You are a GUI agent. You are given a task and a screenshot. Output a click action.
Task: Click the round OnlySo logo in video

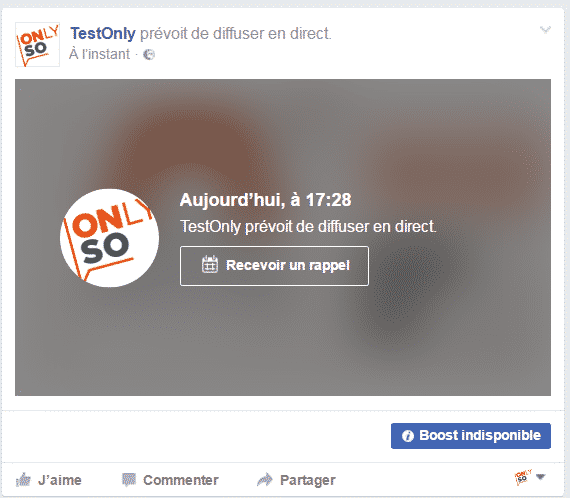tap(109, 238)
